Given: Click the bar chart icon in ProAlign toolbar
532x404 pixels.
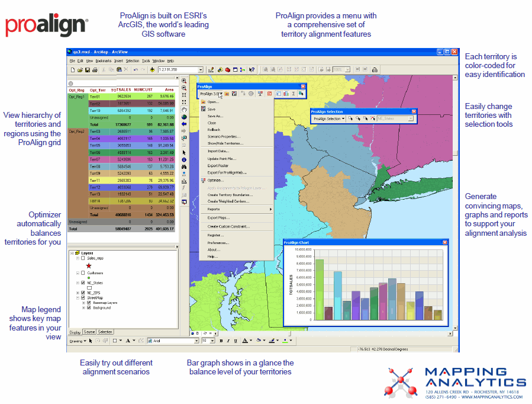Looking at the screenshot, I should coord(286,94).
